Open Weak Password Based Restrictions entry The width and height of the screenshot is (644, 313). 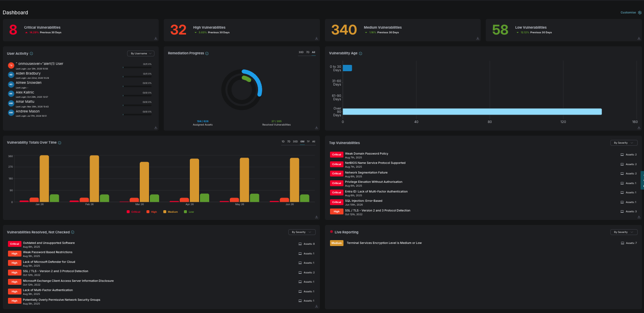click(48, 252)
